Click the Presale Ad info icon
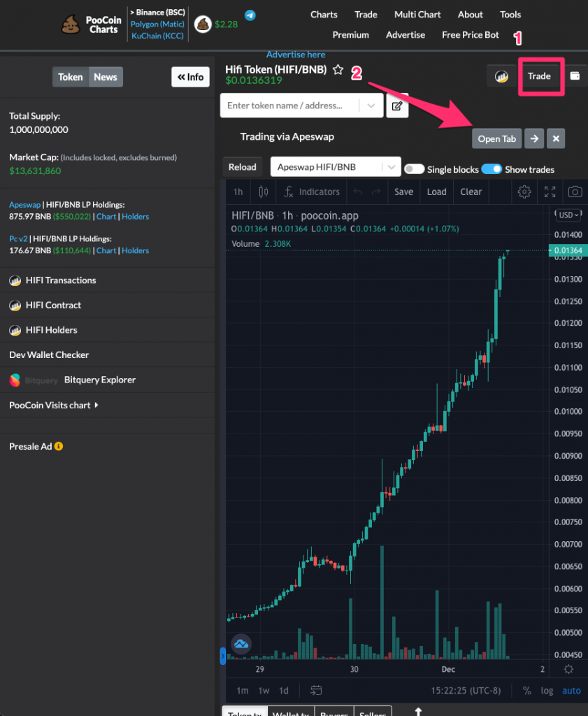Image resolution: width=588 pixels, height=716 pixels. [x=59, y=446]
